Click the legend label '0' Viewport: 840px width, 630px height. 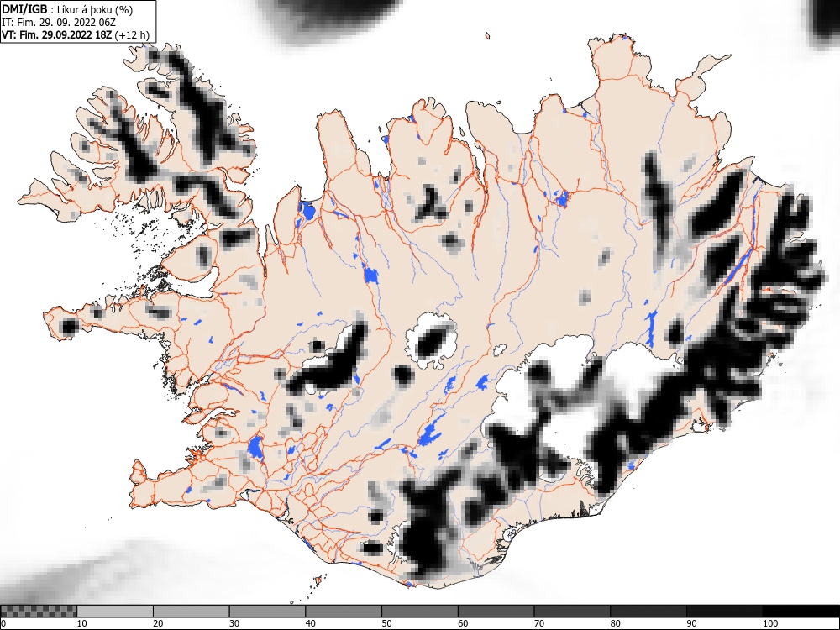click(x=3, y=623)
